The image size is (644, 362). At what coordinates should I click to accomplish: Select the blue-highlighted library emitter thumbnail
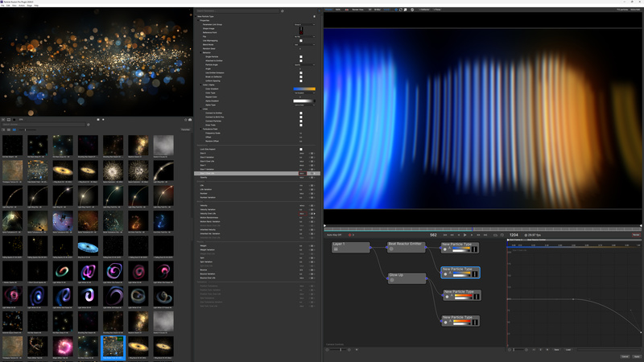click(x=113, y=348)
